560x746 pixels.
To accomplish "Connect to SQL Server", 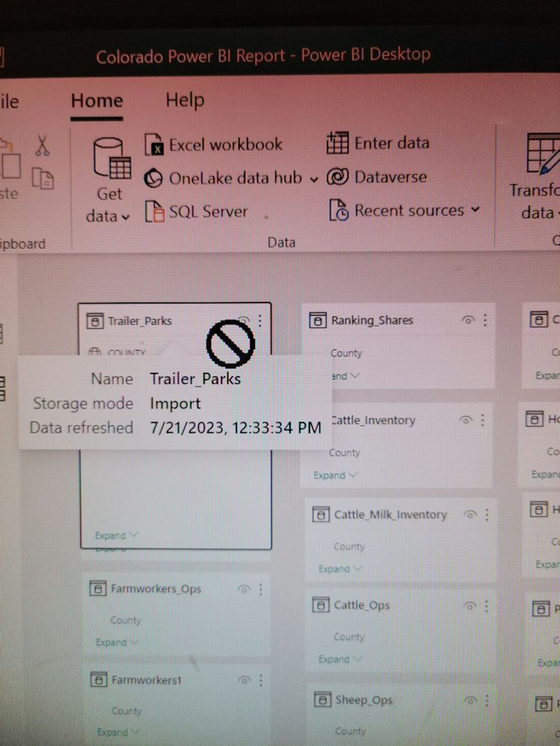I will [x=196, y=212].
